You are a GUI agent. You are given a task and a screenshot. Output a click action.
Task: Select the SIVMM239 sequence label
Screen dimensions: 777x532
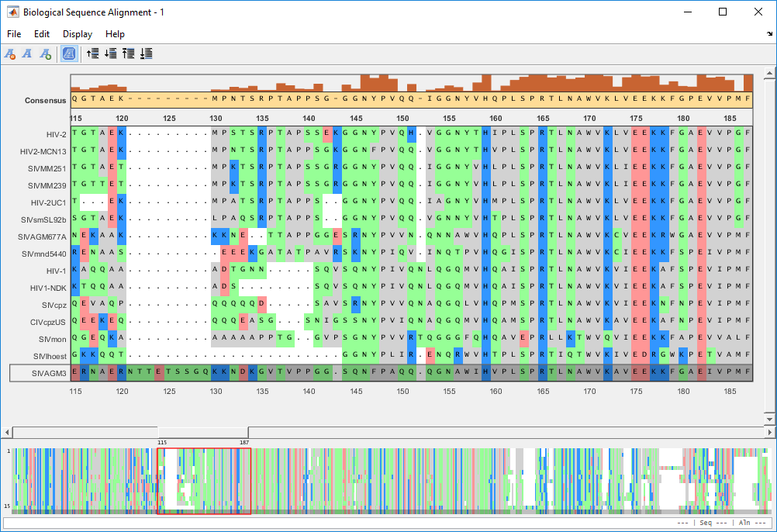click(x=47, y=186)
